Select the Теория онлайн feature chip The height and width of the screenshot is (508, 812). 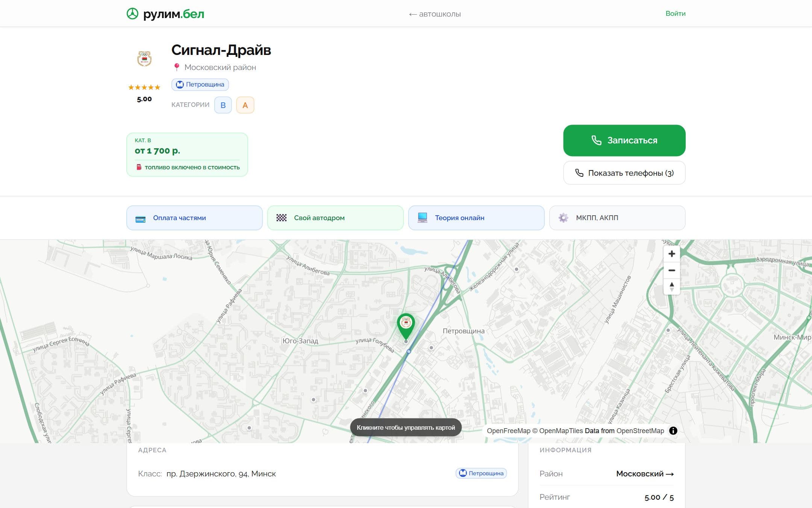[x=476, y=218]
